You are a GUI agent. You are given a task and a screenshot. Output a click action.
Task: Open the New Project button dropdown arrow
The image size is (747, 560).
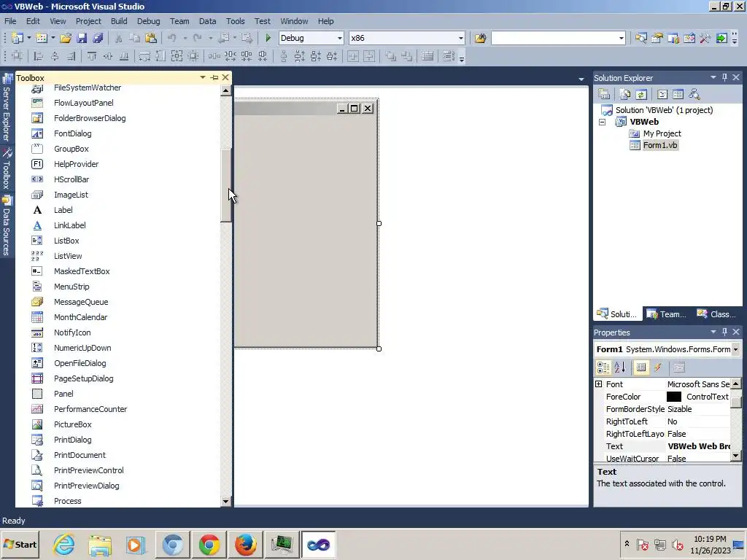pos(29,38)
